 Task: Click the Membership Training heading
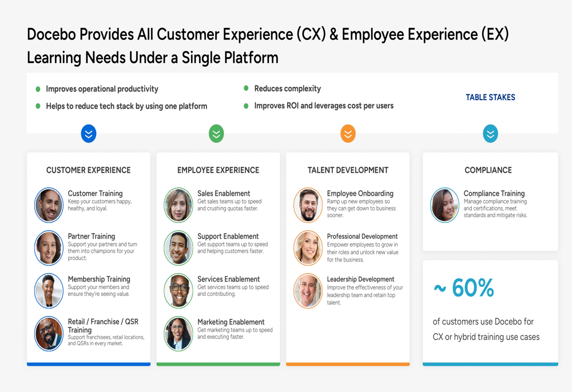click(x=99, y=279)
